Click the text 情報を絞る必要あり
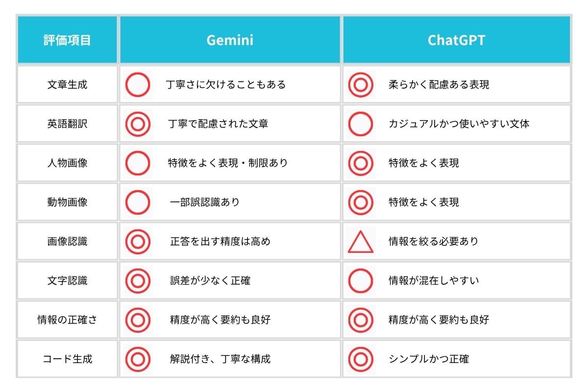588x392 pixels. pyautogui.click(x=433, y=242)
